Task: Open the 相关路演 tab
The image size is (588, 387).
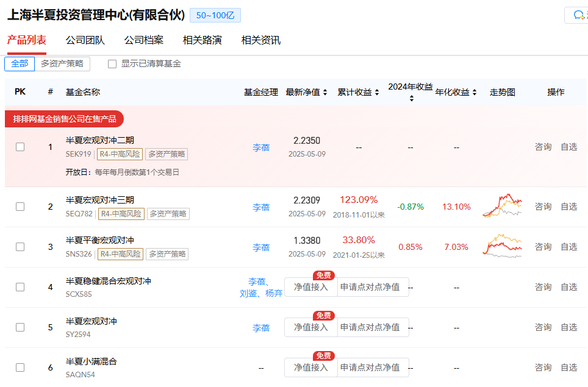Action: coord(203,40)
